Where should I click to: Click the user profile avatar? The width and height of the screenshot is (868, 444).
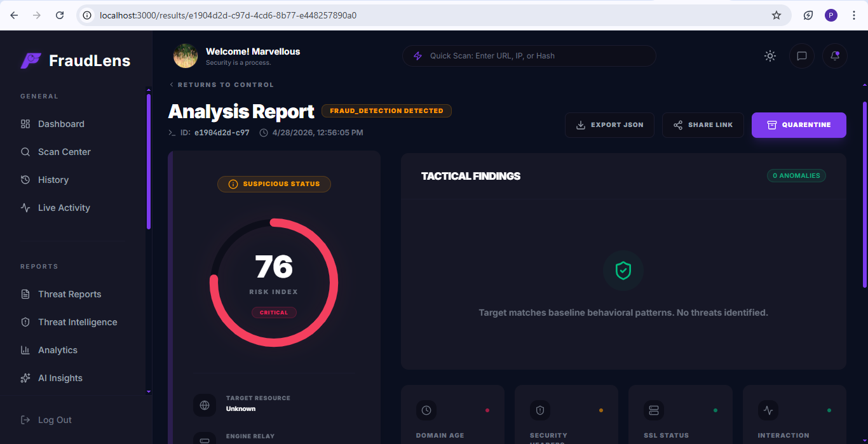[186, 56]
